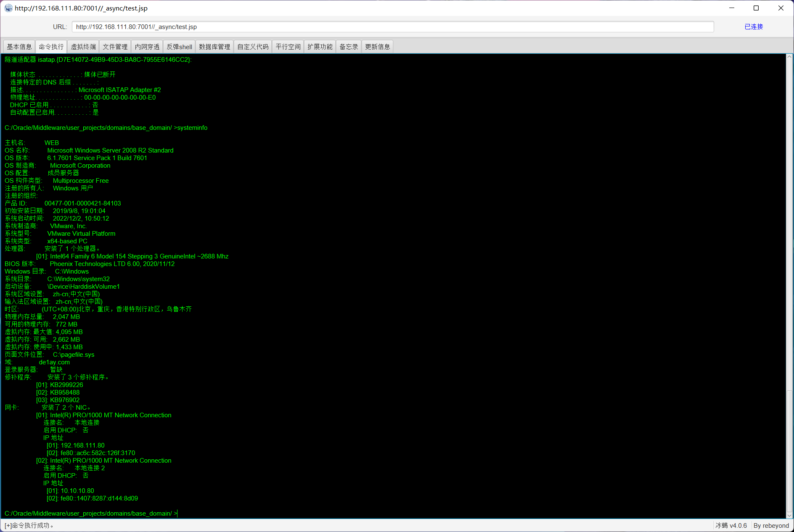Viewport: 794px width, 532px height.
Task: Open the 虚拟终端 tab
Action: click(x=83, y=47)
